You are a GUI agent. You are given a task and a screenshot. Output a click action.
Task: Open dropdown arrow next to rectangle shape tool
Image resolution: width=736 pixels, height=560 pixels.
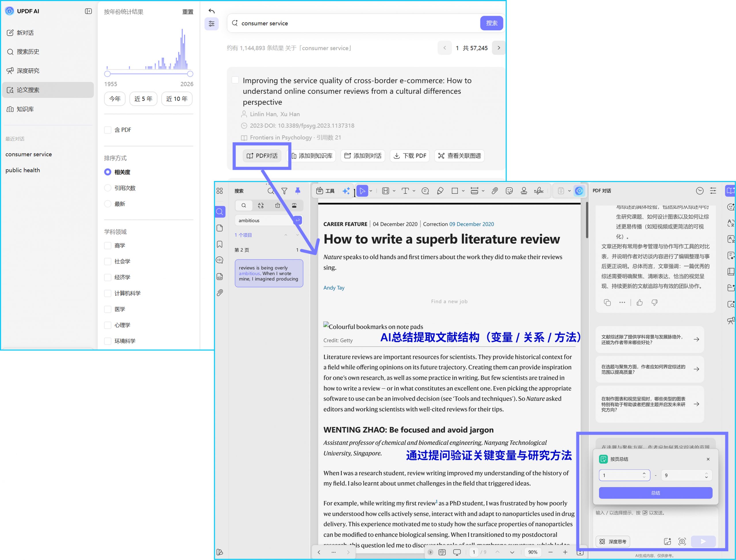(x=463, y=191)
